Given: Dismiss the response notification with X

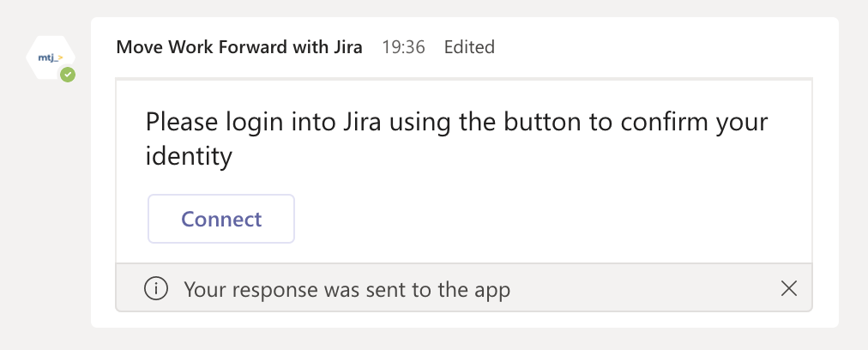Looking at the screenshot, I should click(x=789, y=289).
